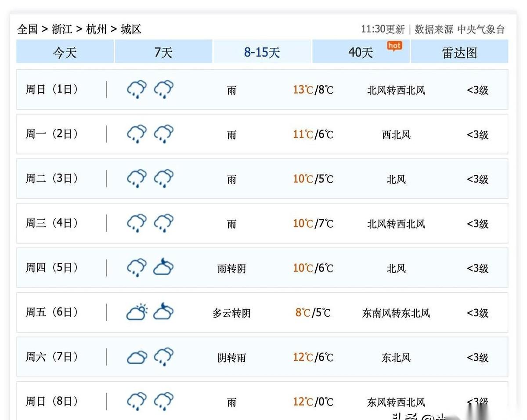Screen dimensions: 527x420
Task: Open the 40天 forecast tab
Action: 361,52
